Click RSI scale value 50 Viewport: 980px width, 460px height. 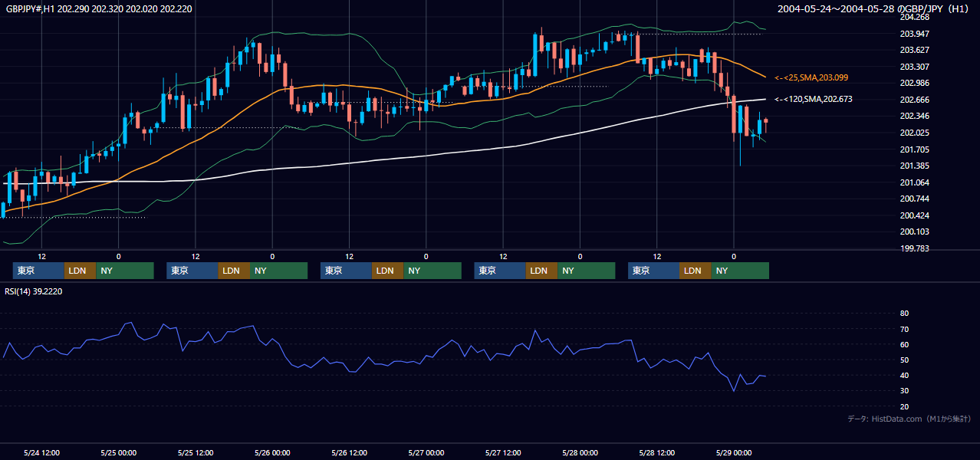pyautogui.click(x=904, y=360)
